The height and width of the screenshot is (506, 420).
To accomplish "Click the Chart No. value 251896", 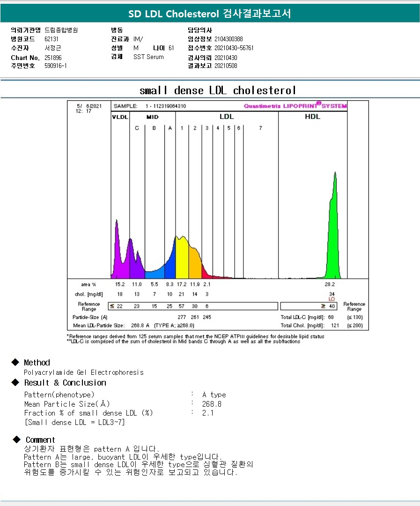I will coord(53,58).
